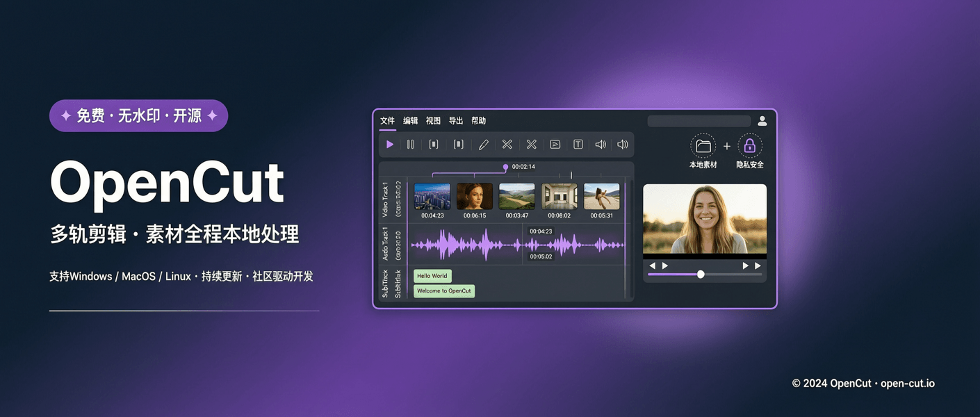Select the Text (T) tool
Viewport: 980px width, 417px height.
click(x=578, y=145)
